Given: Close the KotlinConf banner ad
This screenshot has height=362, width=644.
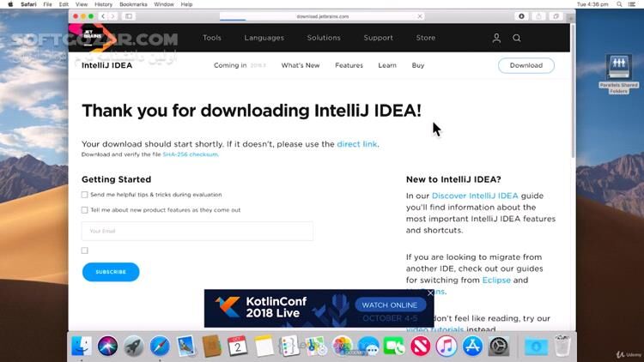Looking at the screenshot, I should pyautogui.click(x=430, y=293).
